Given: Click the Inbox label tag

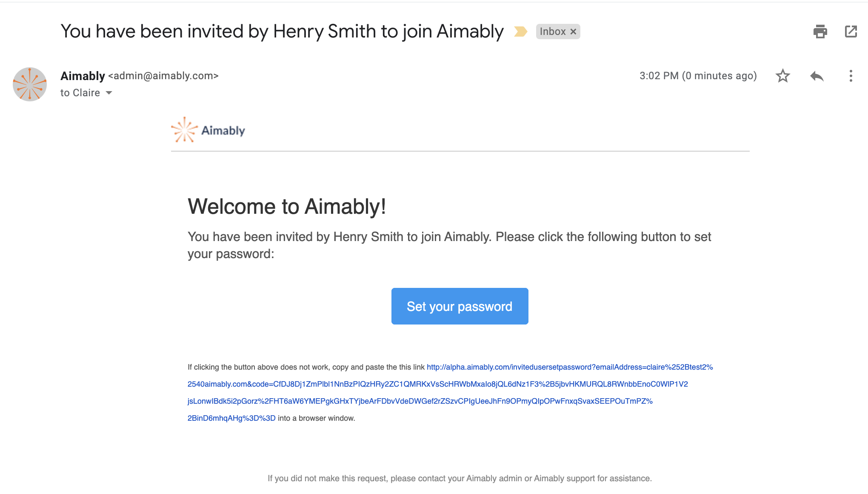Looking at the screenshot, I should click(x=553, y=32).
